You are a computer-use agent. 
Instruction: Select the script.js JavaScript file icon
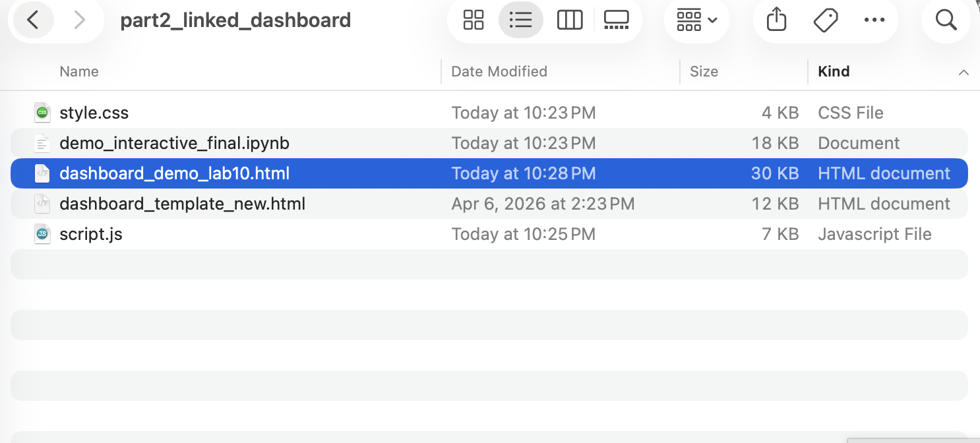coord(42,234)
